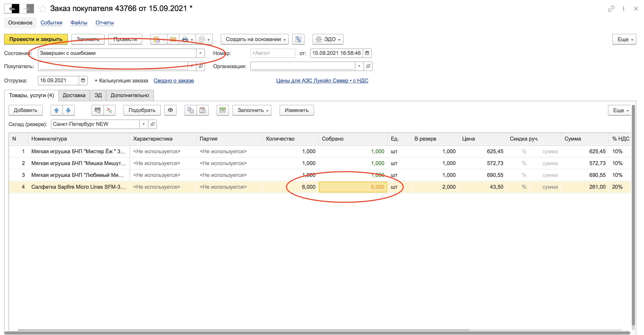Open Организация card with open icon

368,66
